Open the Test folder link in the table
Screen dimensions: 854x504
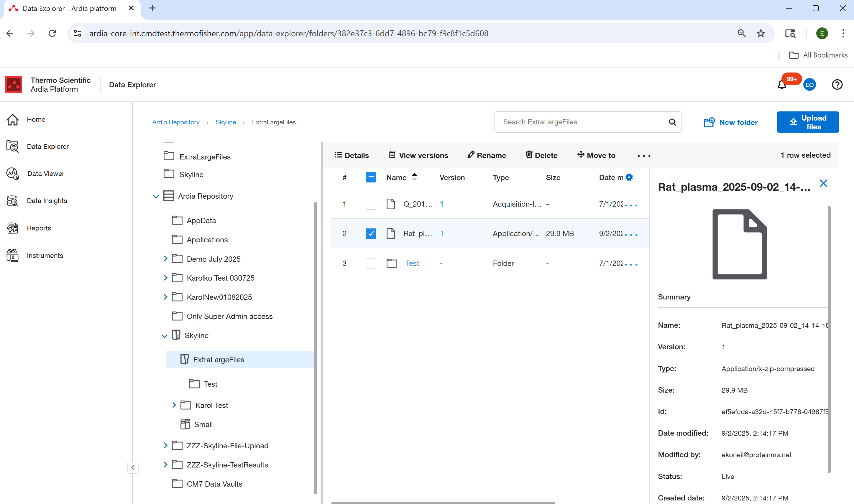click(x=412, y=263)
